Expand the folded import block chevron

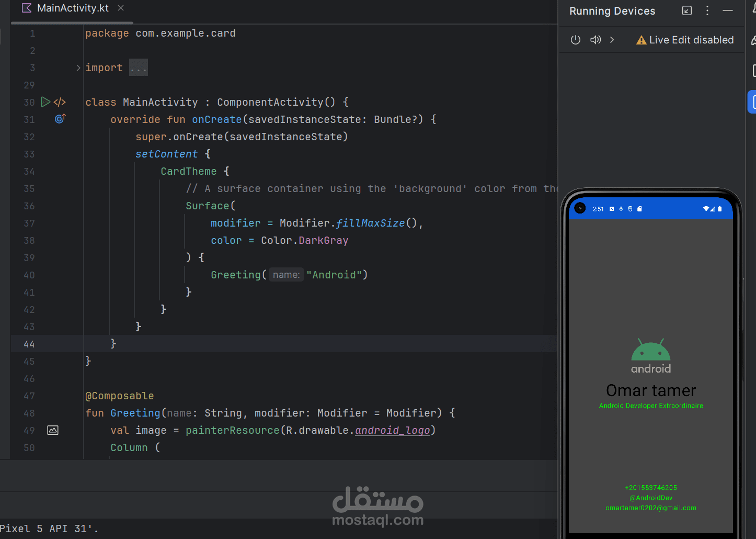(78, 68)
